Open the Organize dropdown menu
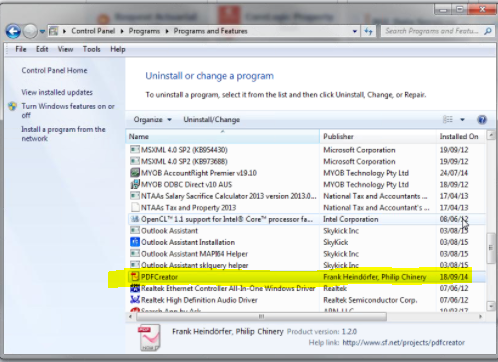Viewport: 498px width, 362px height. point(153,119)
